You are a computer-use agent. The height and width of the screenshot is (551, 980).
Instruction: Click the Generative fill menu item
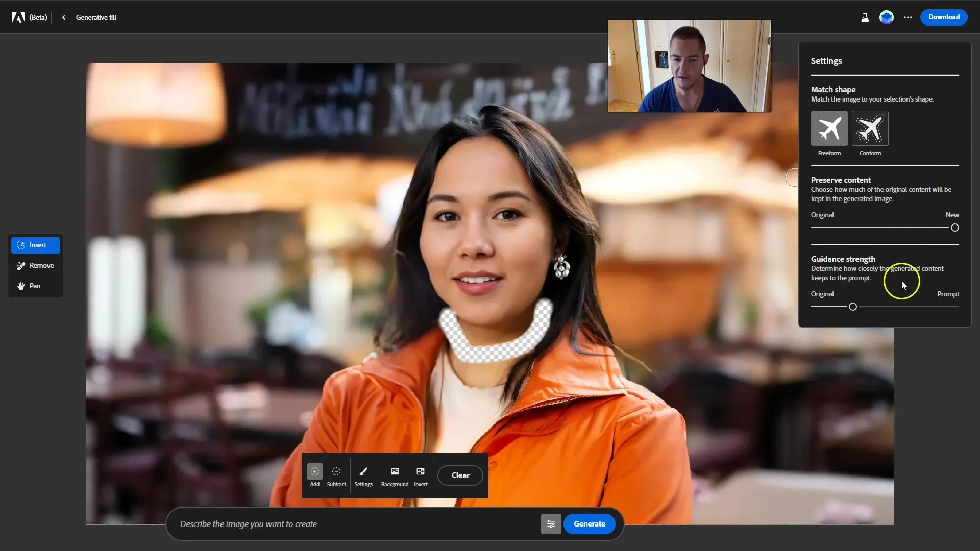(x=96, y=17)
